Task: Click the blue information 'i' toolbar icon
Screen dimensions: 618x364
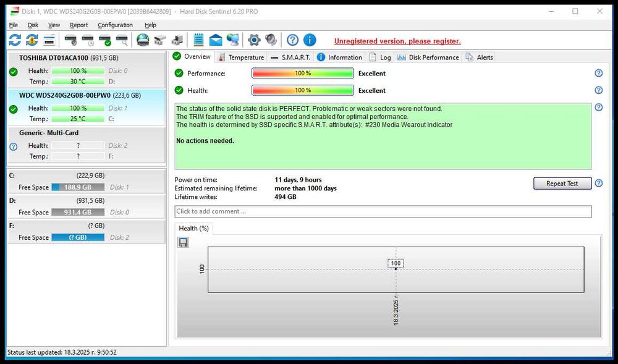Action: [x=310, y=40]
